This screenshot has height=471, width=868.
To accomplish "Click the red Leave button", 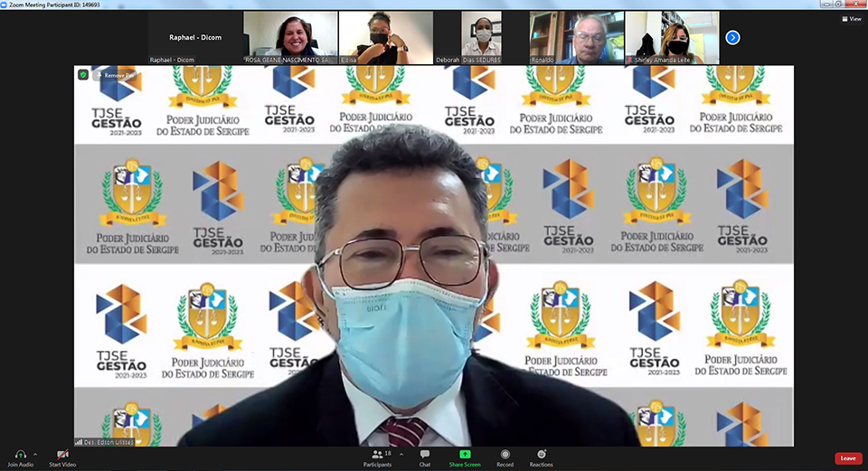I will pyautogui.click(x=847, y=458).
